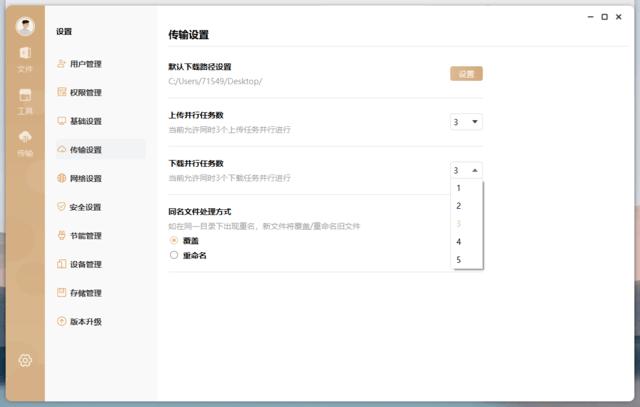Click the 设备管理 icon

click(x=61, y=264)
